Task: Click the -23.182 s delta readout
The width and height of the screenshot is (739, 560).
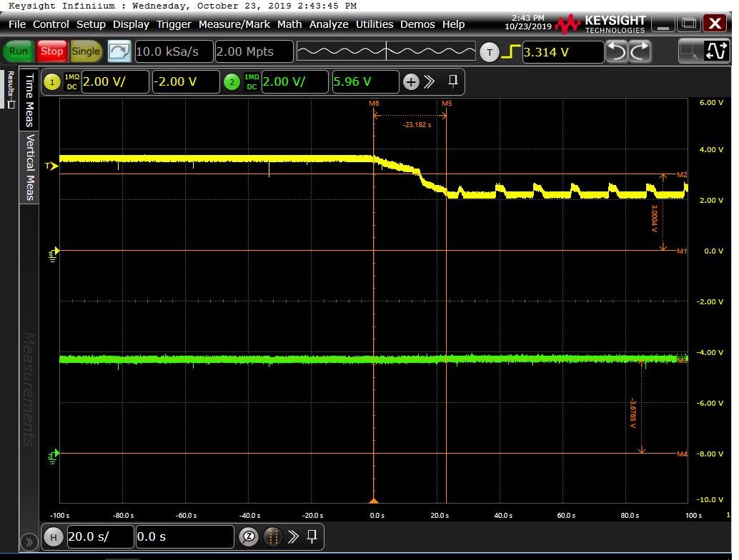Action: 417,125
